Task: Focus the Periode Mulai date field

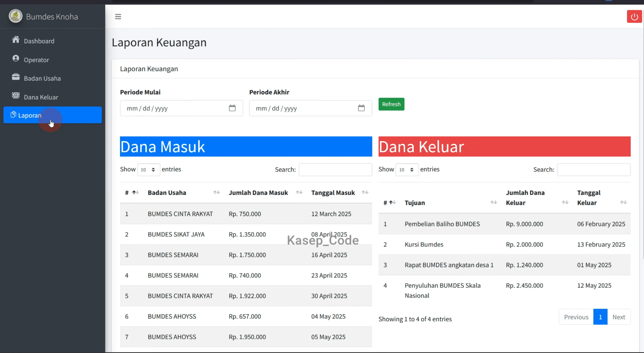Action: [181, 108]
